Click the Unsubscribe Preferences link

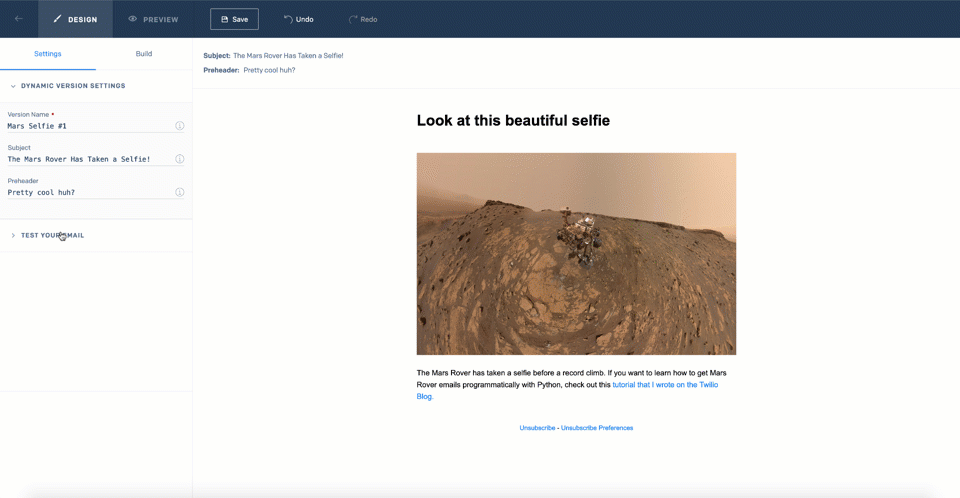point(597,428)
